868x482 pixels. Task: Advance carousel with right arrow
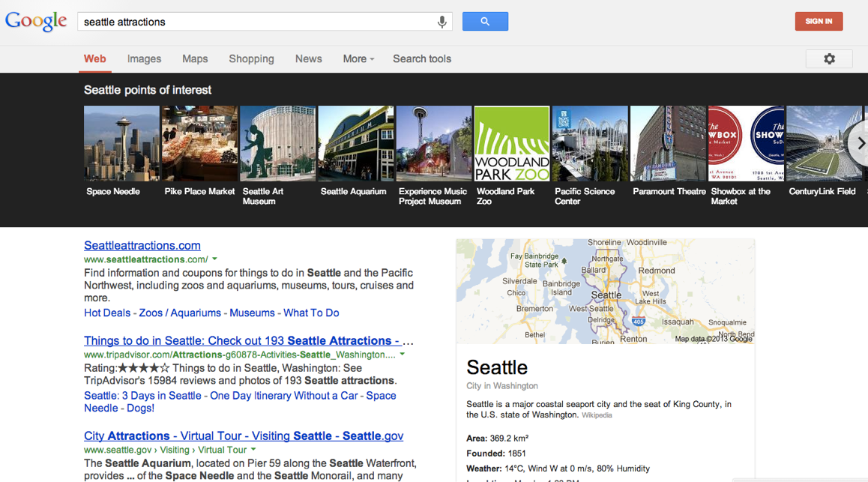pos(860,143)
